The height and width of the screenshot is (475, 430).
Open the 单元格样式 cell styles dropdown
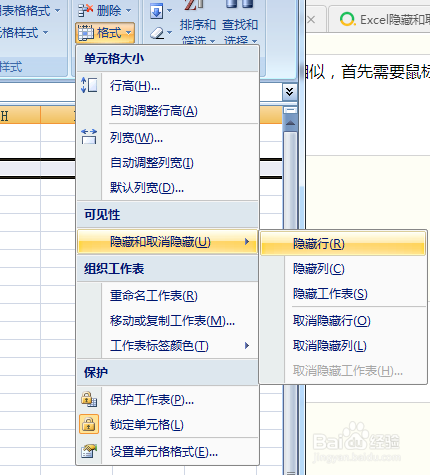(24, 33)
